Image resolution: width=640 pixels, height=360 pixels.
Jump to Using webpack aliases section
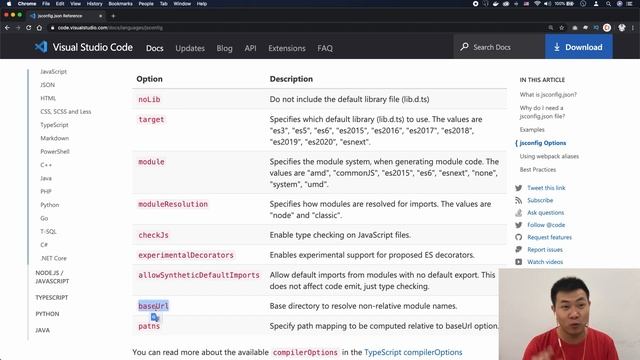pos(549,156)
